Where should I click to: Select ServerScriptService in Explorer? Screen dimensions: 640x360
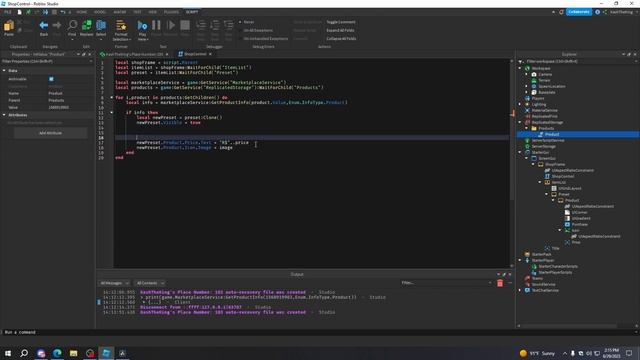point(548,140)
